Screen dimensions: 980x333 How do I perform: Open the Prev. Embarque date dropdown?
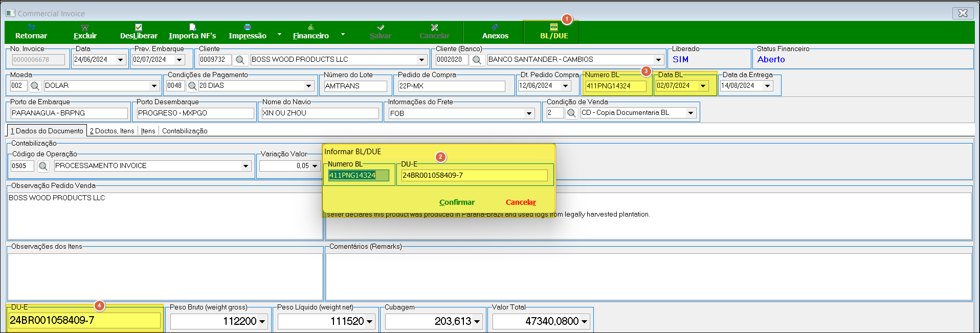coord(180,60)
